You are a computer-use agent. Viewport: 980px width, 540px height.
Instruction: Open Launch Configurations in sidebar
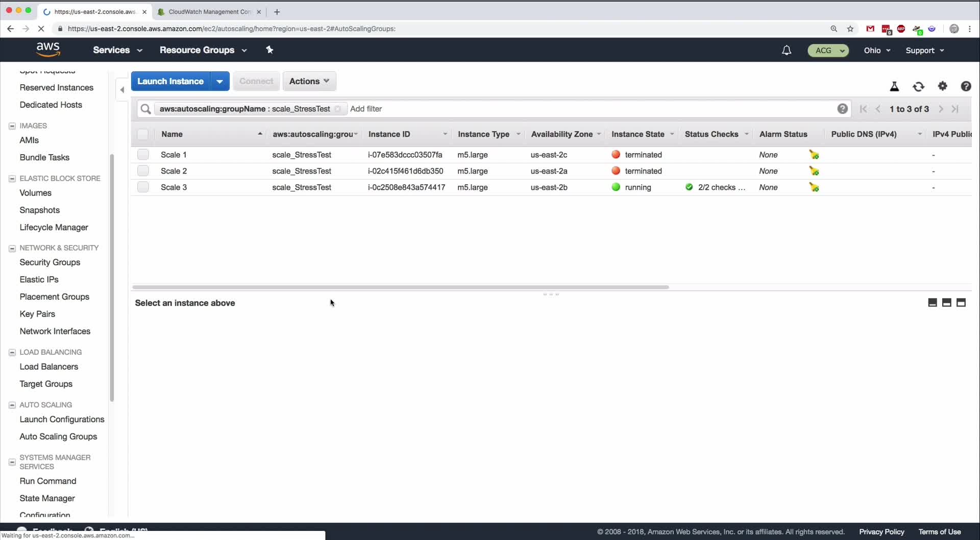coord(62,419)
